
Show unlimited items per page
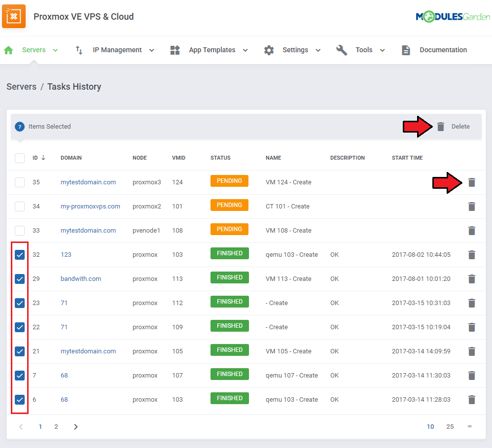point(470,426)
